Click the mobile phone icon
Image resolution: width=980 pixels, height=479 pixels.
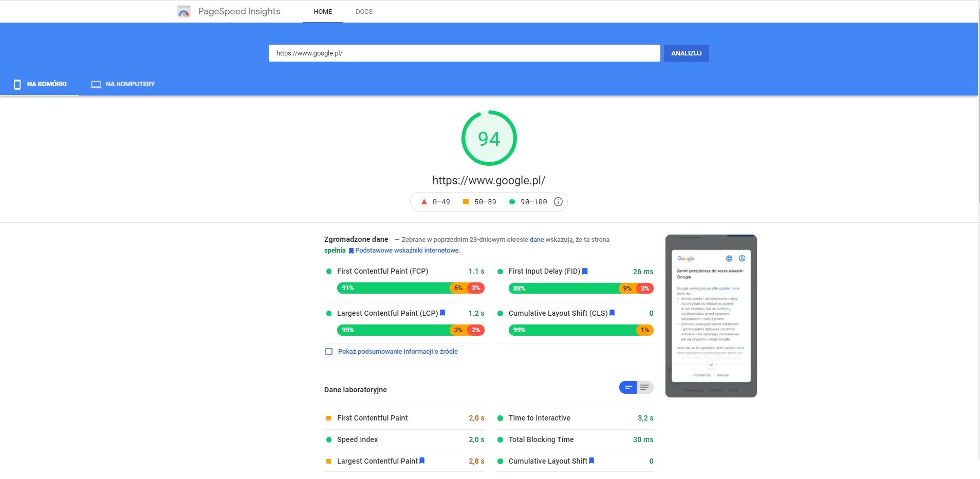pyautogui.click(x=17, y=84)
